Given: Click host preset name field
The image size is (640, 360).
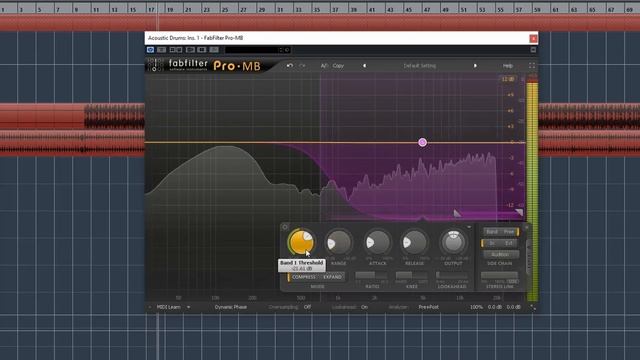Looking at the screenshot, I should coord(252,50).
